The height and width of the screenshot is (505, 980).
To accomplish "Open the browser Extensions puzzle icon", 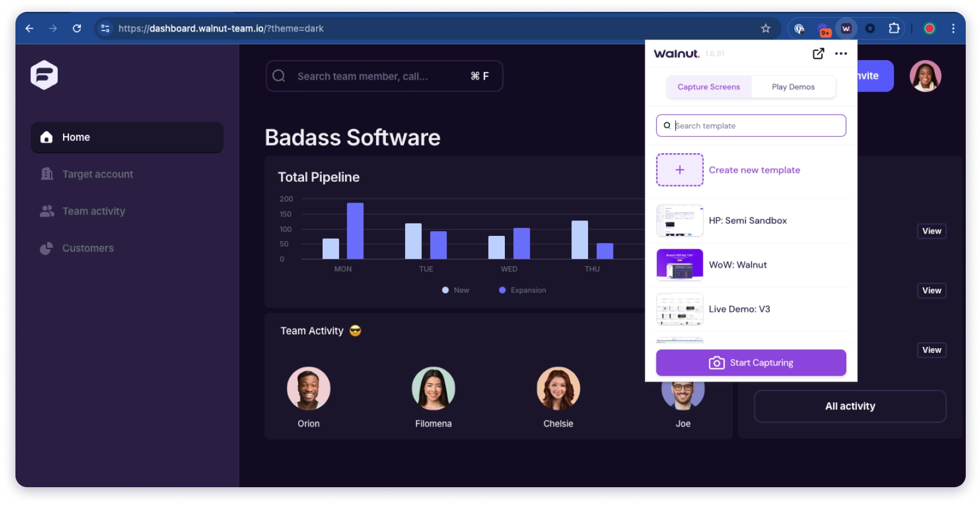I will coord(894,28).
